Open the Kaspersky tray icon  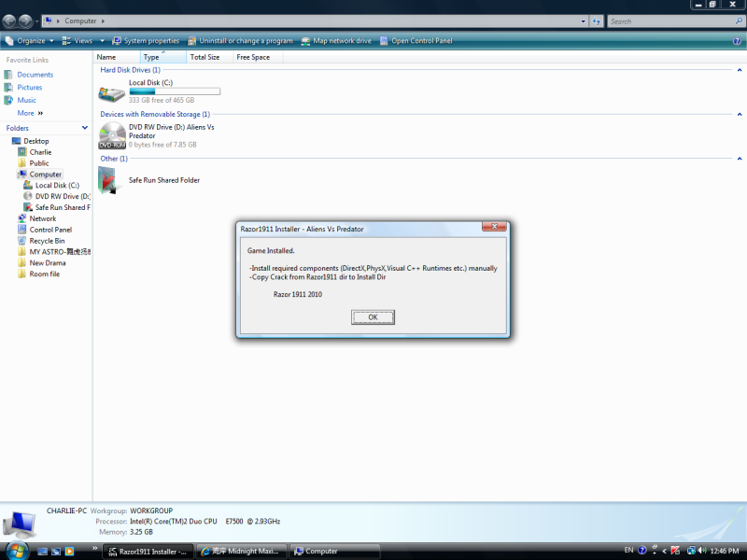pos(675,551)
